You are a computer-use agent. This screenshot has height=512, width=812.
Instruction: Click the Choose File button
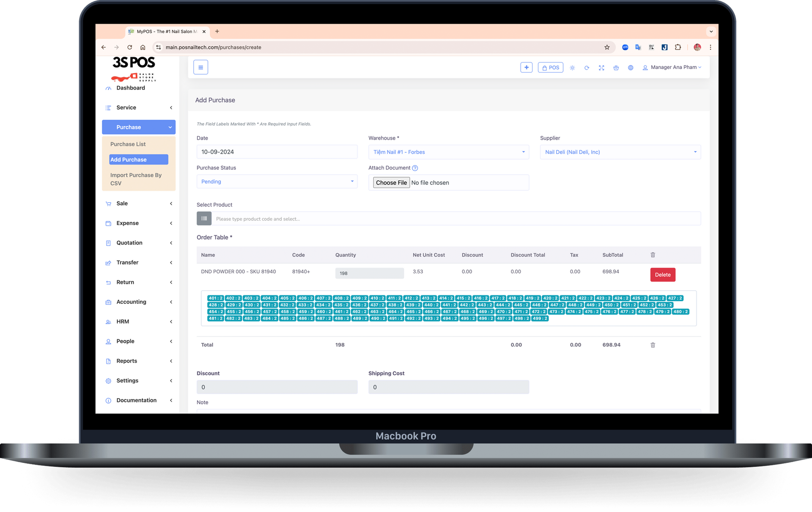click(391, 182)
